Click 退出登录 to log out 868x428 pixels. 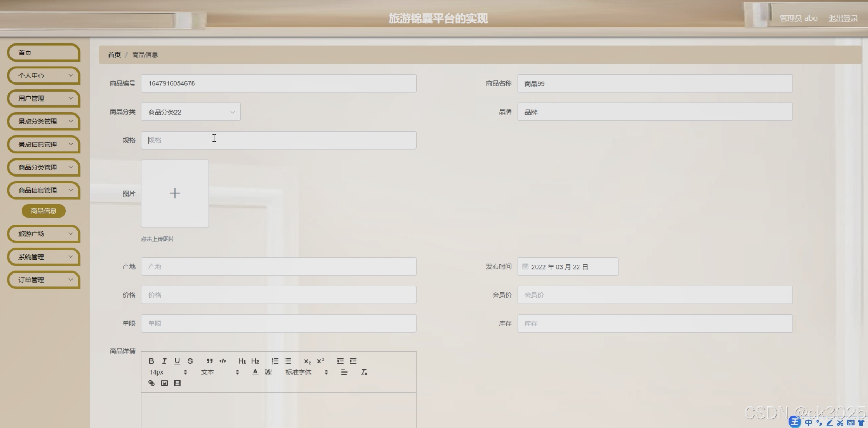pyautogui.click(x=843, y=18)
